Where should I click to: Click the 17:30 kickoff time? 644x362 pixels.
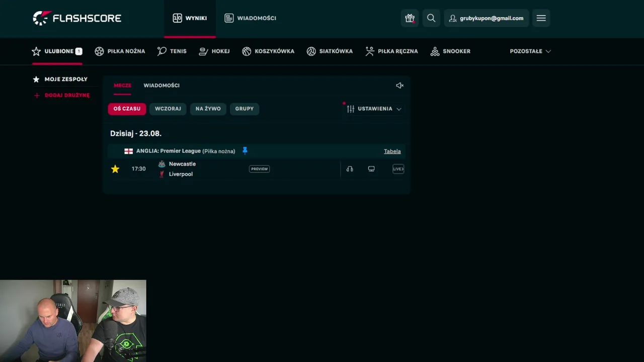click(x=138, y=169)
